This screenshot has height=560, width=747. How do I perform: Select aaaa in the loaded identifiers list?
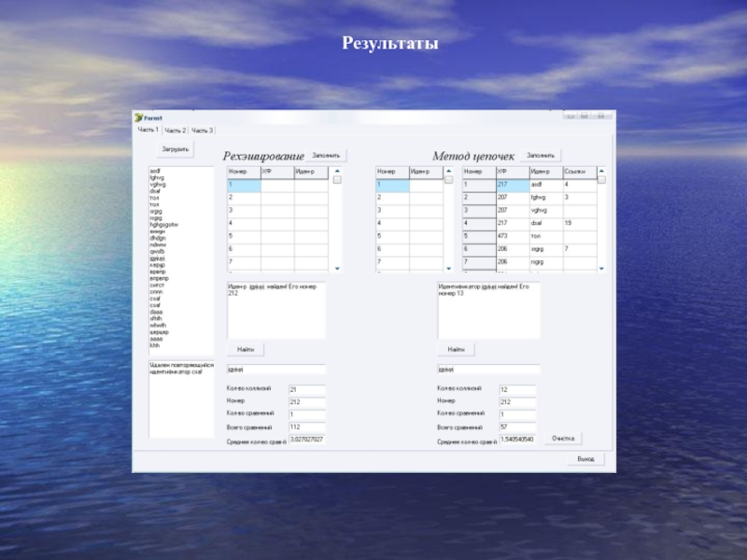(x=156, y=339)
